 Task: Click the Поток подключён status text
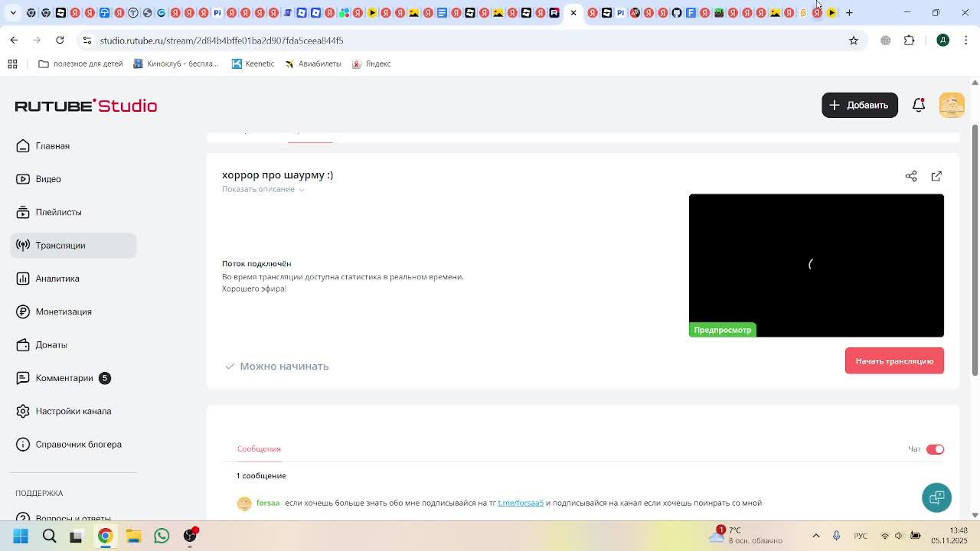(x=256, y=263)
